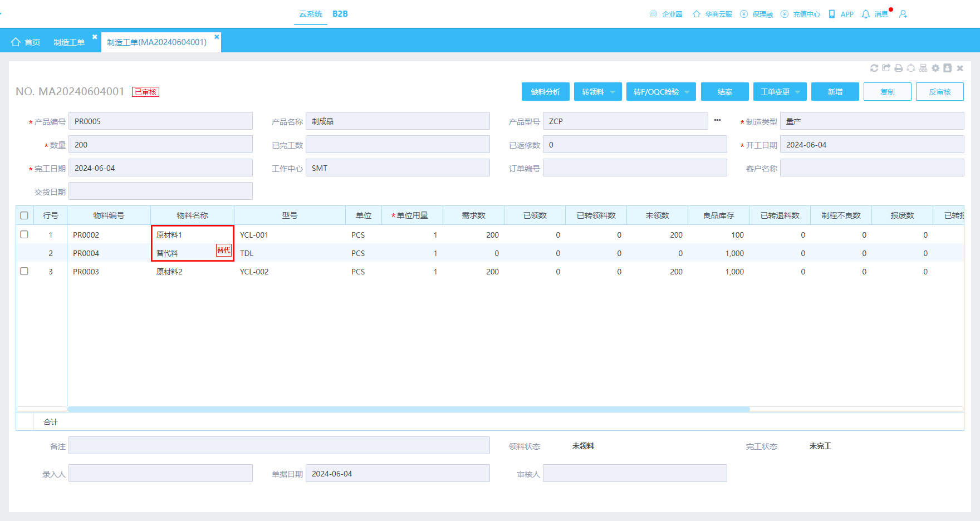Open 保理融 in the top bar
The height and width of the screenshot is (521, 980).
(757, 14)
